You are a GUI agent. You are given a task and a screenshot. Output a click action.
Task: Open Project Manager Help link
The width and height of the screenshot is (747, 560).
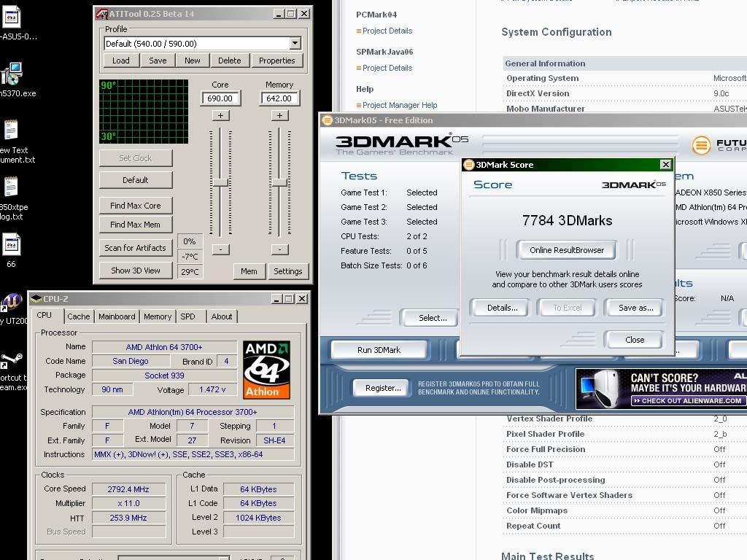[x=400, y=105]
